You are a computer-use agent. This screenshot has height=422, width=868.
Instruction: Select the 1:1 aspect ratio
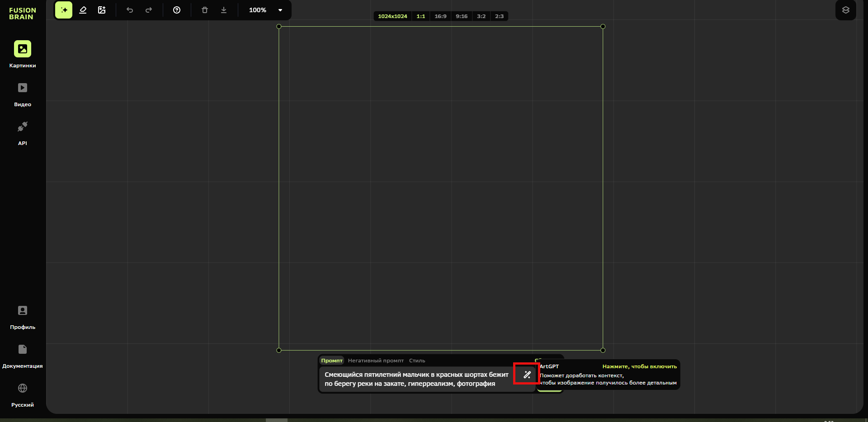420,16
